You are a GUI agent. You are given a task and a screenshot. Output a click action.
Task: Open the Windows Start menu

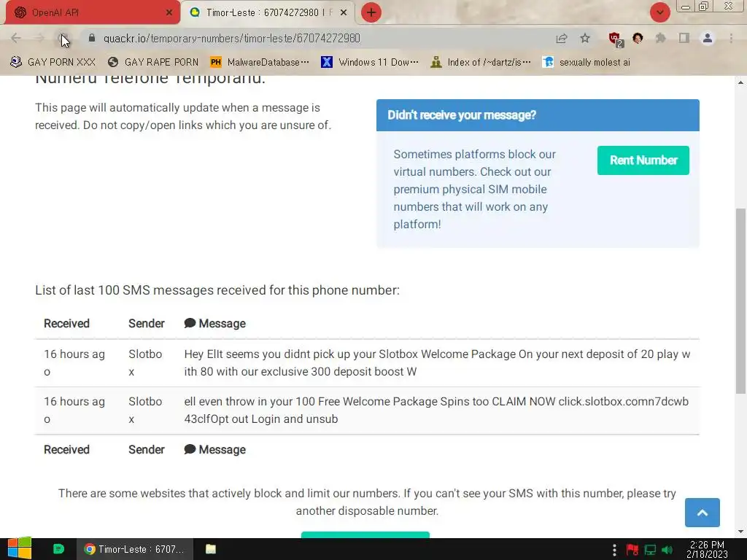19,549
